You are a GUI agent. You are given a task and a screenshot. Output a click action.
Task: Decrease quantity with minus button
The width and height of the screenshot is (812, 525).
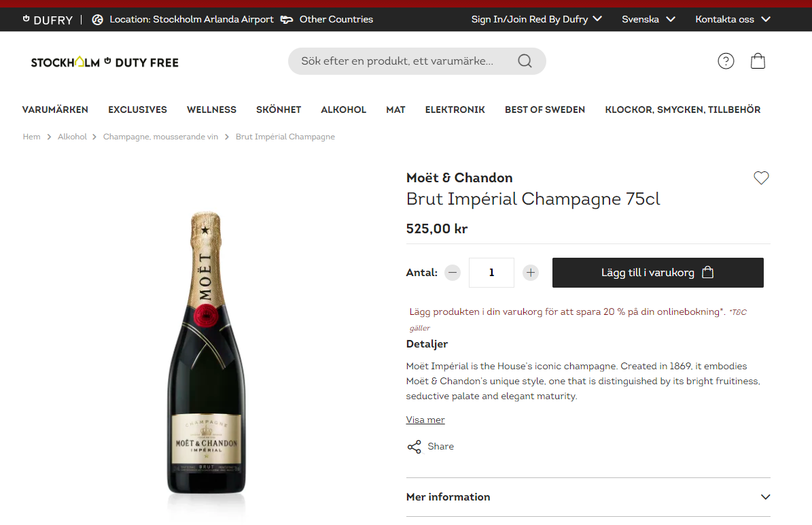[453, 273]
